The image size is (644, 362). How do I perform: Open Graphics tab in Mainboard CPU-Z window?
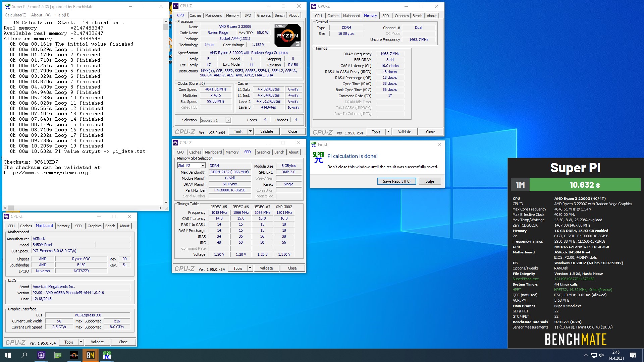click(x=94, y=226)
